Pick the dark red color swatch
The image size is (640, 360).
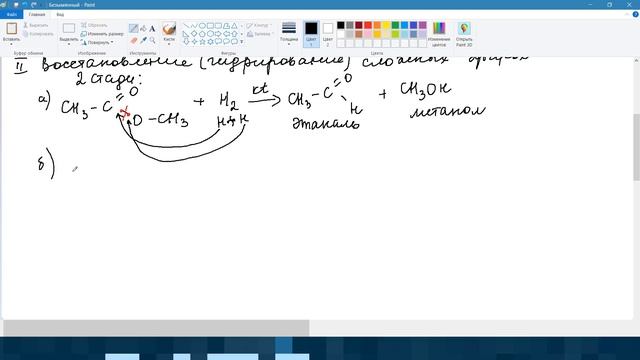(x=359, y=25)
